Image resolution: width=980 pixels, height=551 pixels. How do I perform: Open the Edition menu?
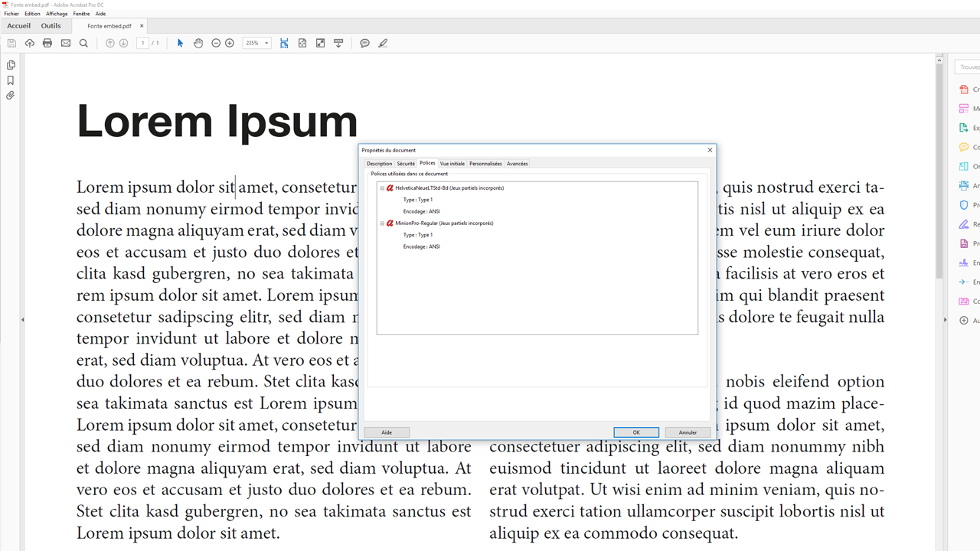(x=32, y=14)
